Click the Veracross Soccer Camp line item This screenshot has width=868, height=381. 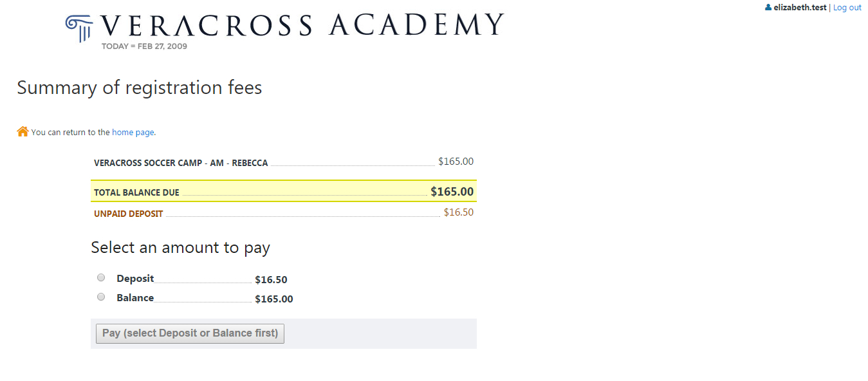point(181,163)
